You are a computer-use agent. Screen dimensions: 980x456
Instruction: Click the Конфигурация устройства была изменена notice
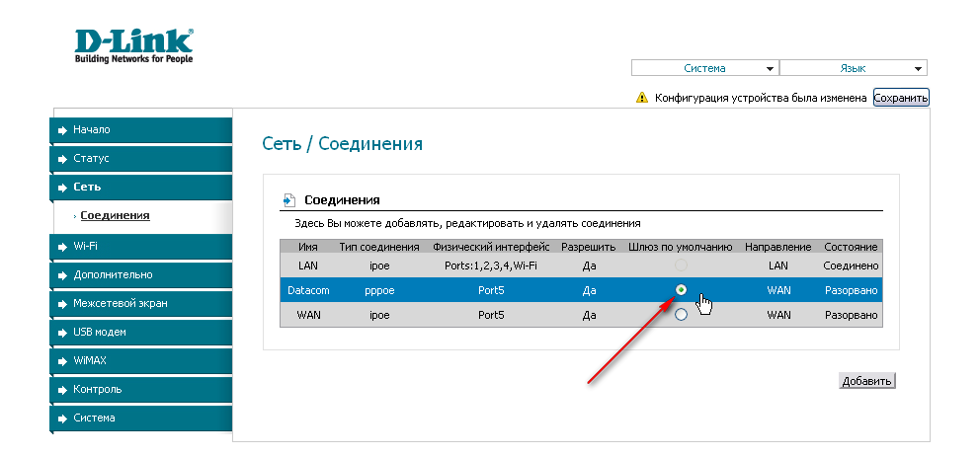761,98
